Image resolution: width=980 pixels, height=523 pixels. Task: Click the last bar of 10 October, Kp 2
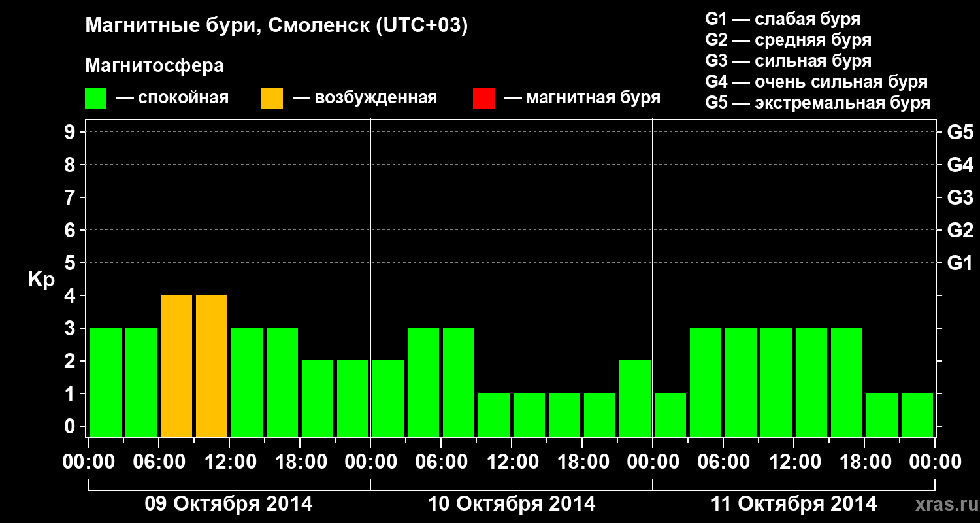[635, 398]
